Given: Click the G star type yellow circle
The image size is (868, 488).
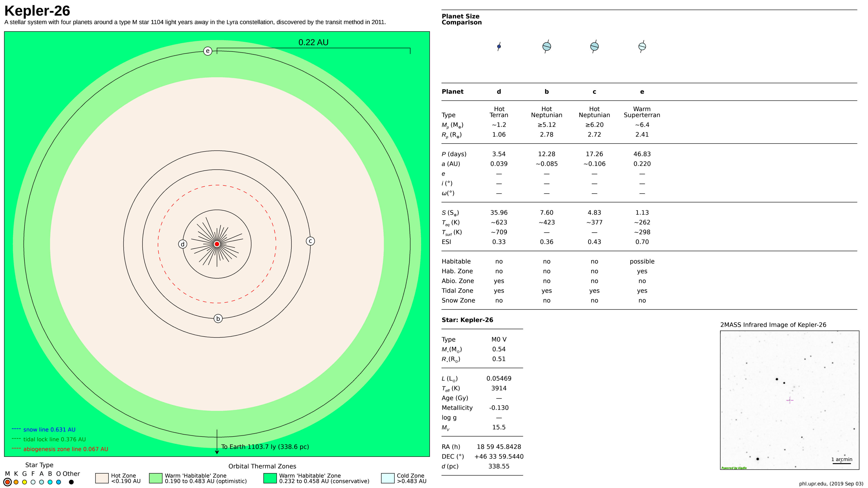Looking at the screenshot, I should pyautogui.click(x=24, y=482).
